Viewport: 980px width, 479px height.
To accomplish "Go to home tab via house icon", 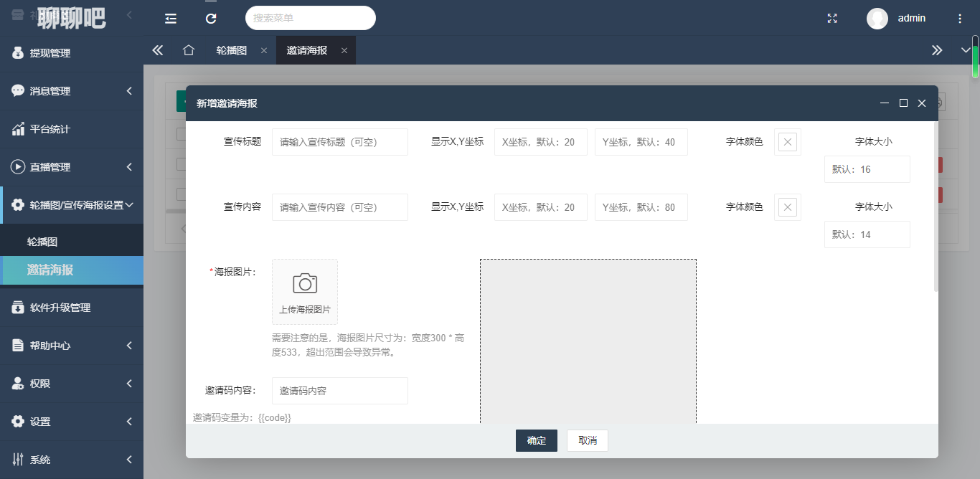I will (189, 50).
